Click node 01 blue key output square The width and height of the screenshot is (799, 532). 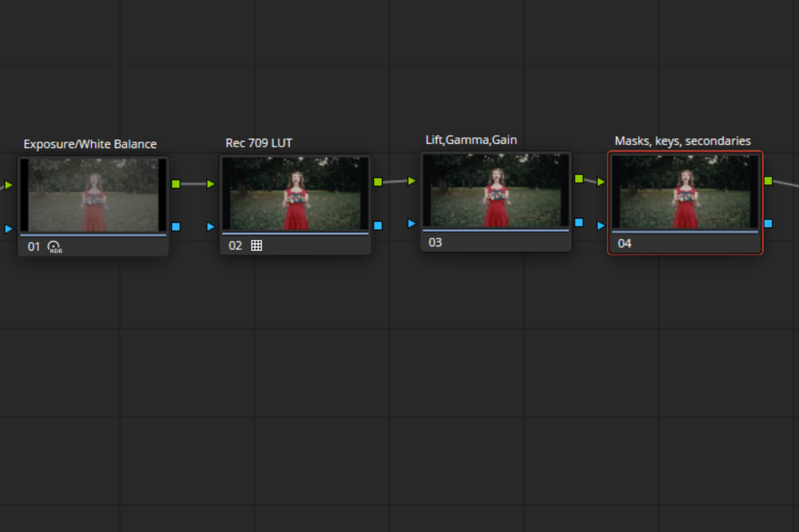[x=176, y=226]
